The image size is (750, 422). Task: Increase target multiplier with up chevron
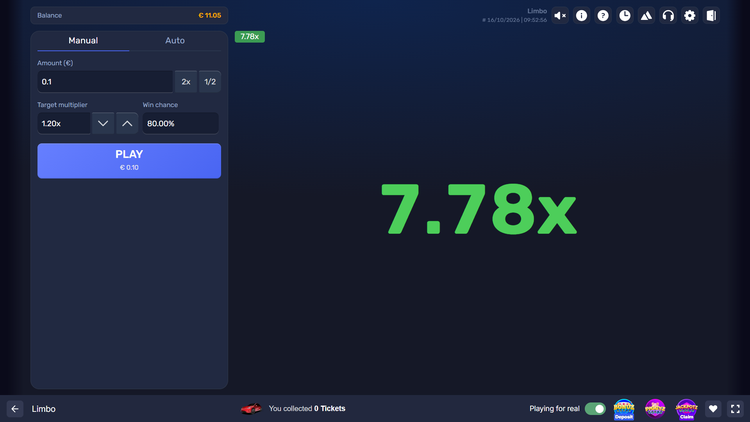[x=127, y=123]
